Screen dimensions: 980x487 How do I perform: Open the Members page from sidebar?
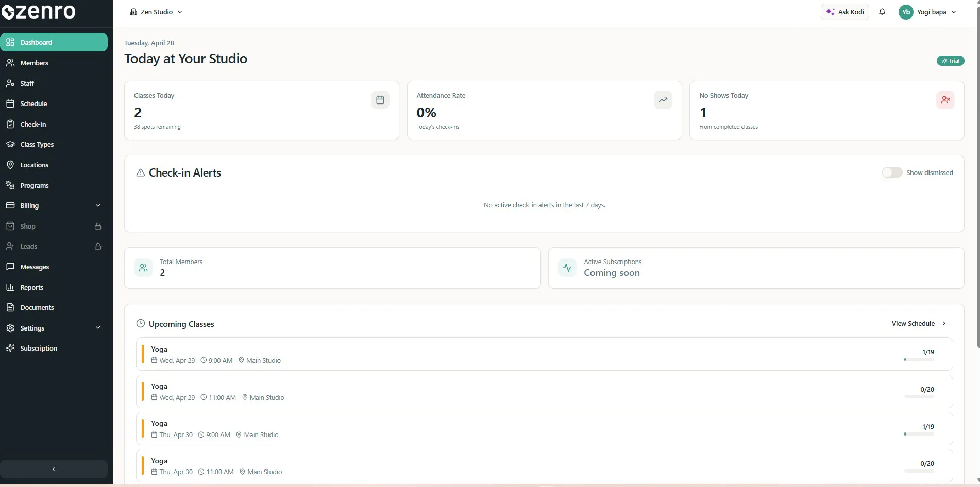[54, 63]
